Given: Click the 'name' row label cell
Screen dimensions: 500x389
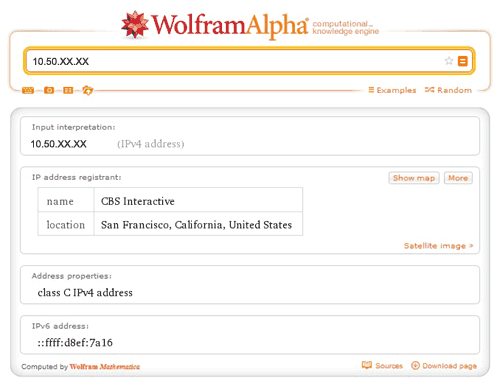Looking at the screenshot, I should coord(66,201).
